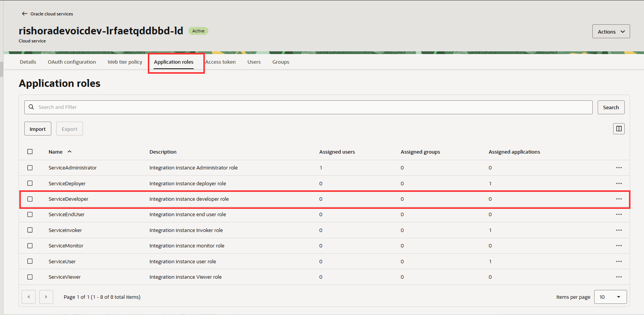Open the column layout settings icon
This screenshot has height=315, width=644.
coord(619,129)
